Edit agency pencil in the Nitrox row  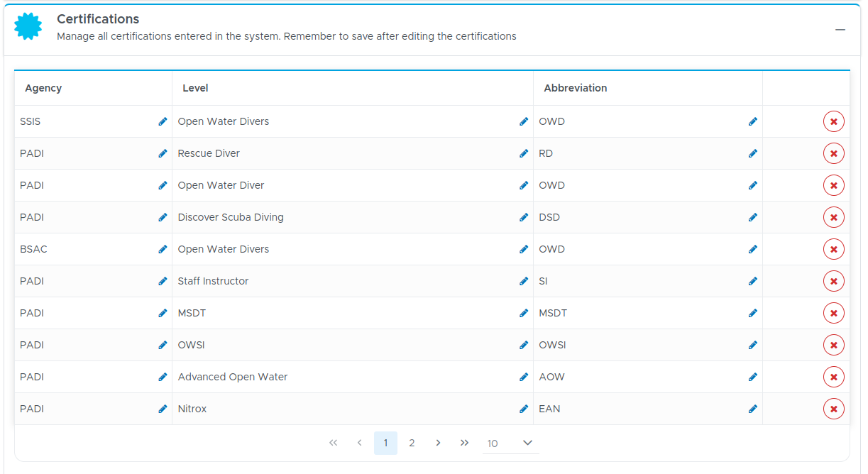163,409
